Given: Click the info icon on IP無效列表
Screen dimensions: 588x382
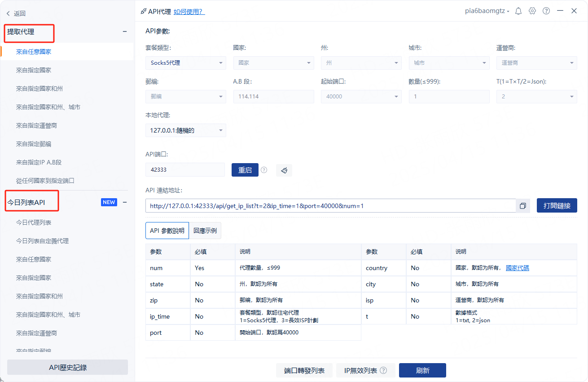Looking at the screenshot, I should point(383,371).
